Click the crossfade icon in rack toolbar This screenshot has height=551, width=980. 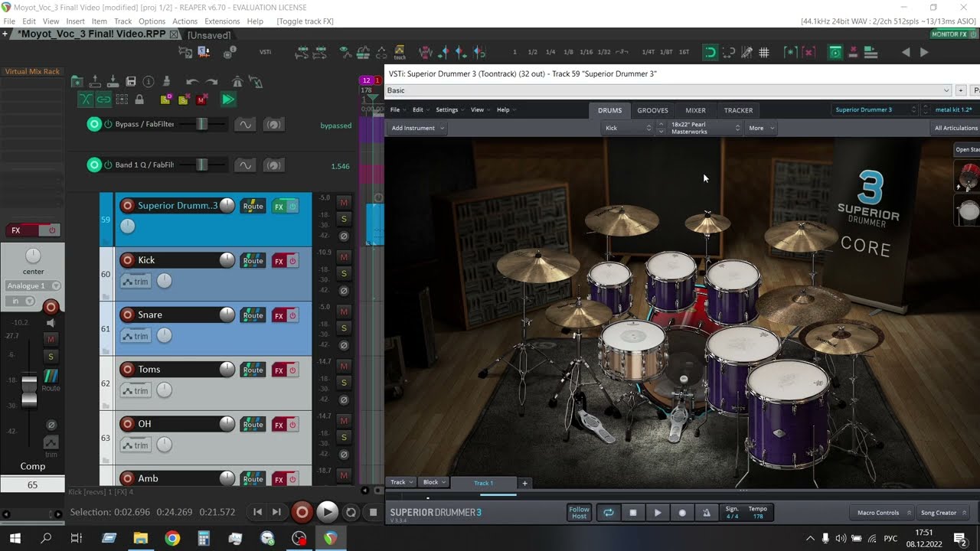[x=86, y=99]
